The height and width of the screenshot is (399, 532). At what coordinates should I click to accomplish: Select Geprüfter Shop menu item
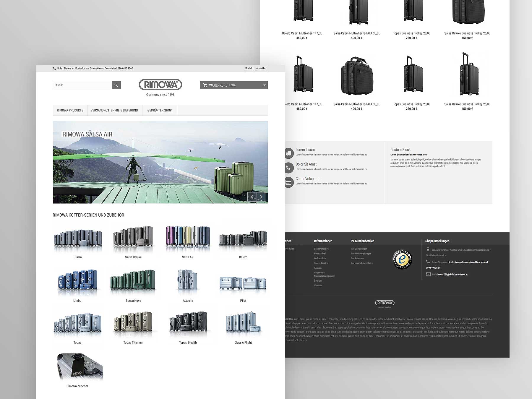pos(160,110)
